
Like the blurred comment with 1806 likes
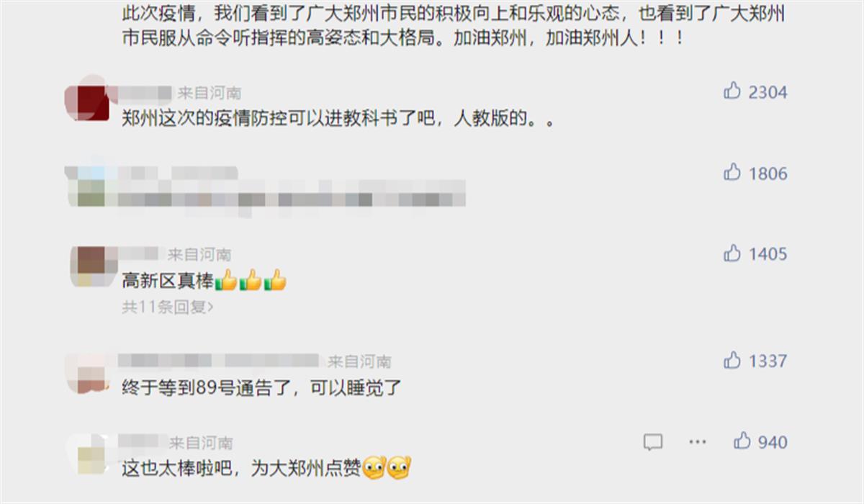pyautogui.click(x=732, y=172)
